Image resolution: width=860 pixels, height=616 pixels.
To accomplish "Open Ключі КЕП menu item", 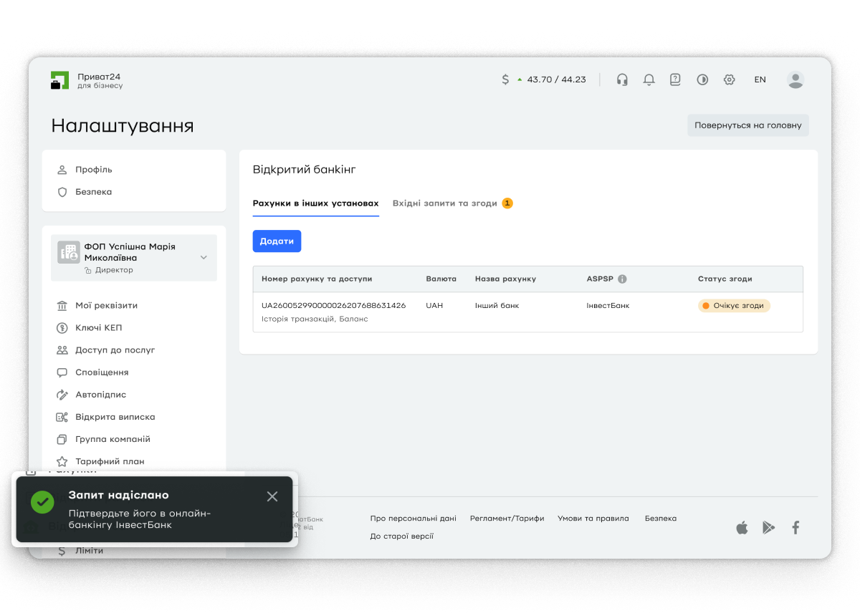I will [x=99, y=328].
